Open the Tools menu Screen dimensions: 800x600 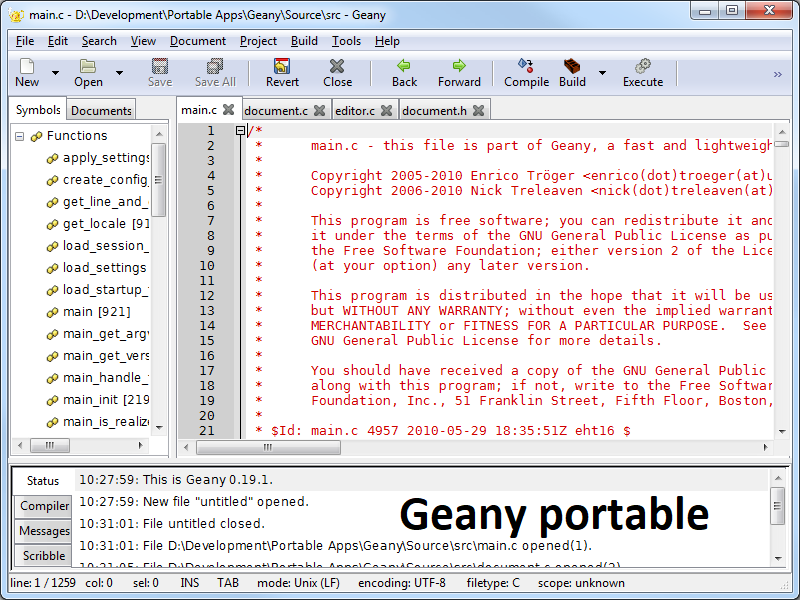[346, 41]
